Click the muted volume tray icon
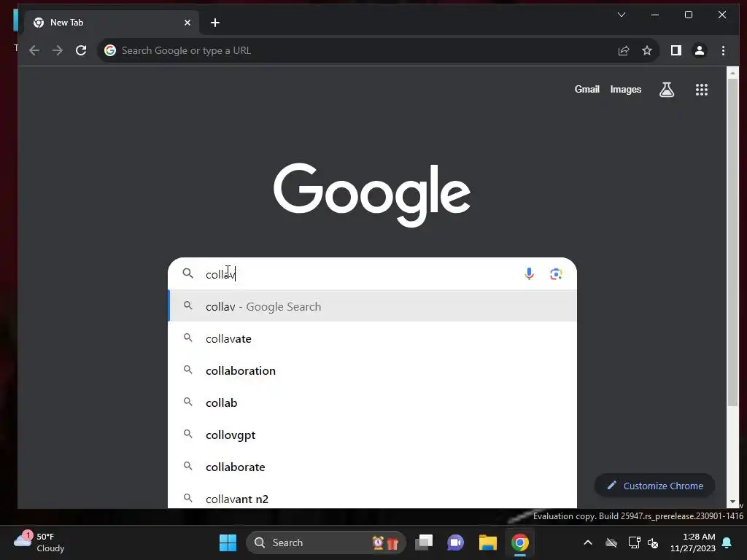 (x=653, y=542)
